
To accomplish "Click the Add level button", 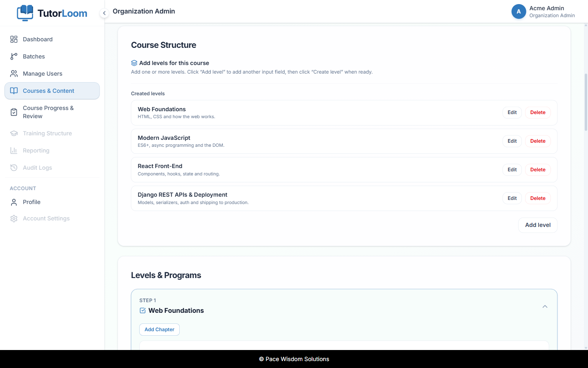I will pos(538,225).
